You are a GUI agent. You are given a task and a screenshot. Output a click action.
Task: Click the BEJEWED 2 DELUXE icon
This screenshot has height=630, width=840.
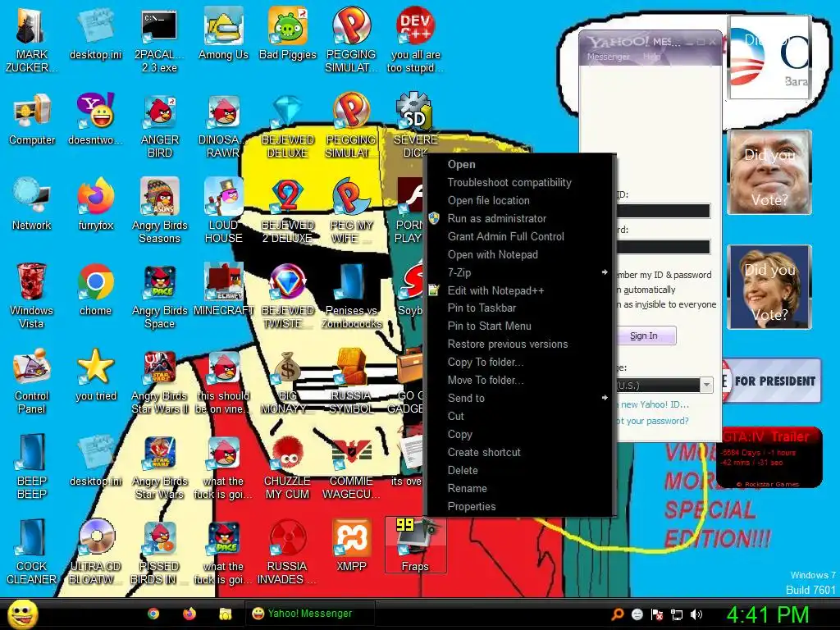[288, 212]
